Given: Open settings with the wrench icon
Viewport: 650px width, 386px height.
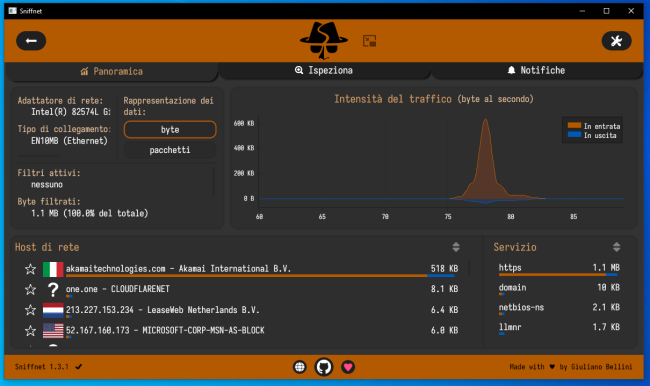Looking at the screenshot, I should 616,41.
